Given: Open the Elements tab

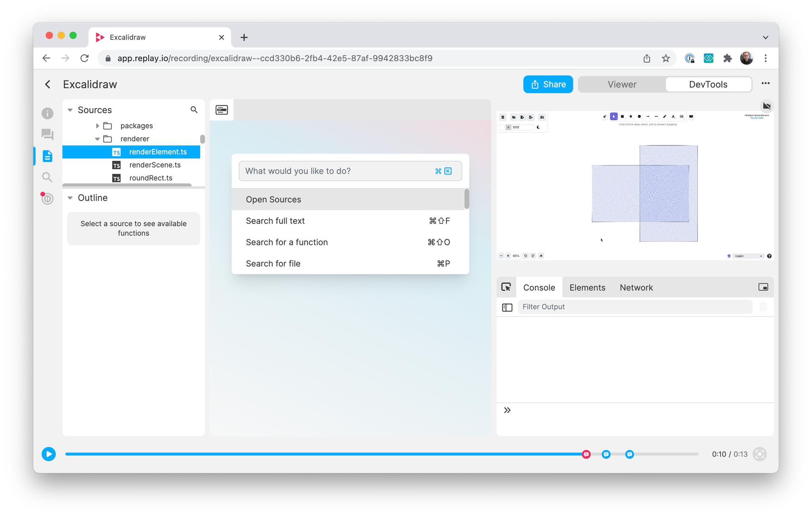Looking at the screenshot, I should pos(587,287).
